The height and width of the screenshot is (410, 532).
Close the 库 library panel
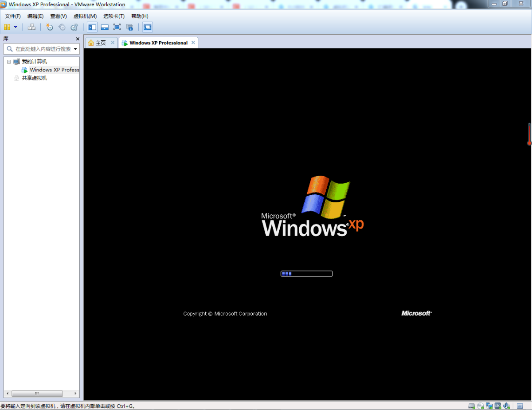coord(78,39)
